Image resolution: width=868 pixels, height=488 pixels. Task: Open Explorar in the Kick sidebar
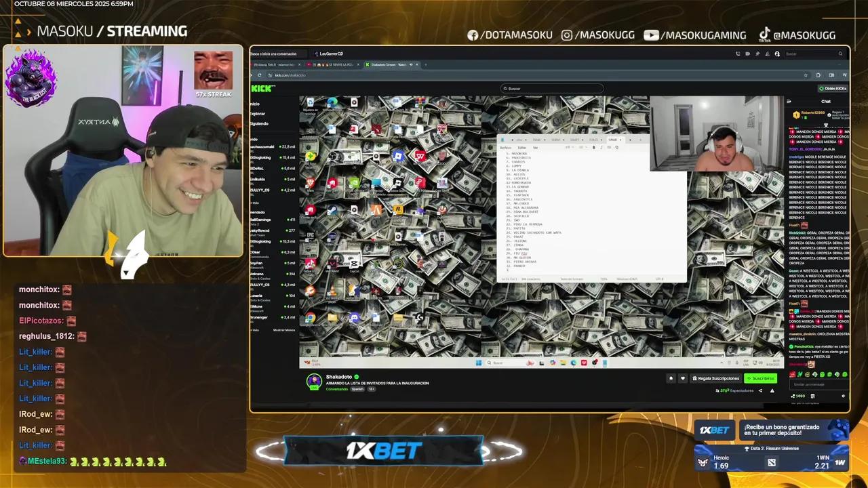258,114
